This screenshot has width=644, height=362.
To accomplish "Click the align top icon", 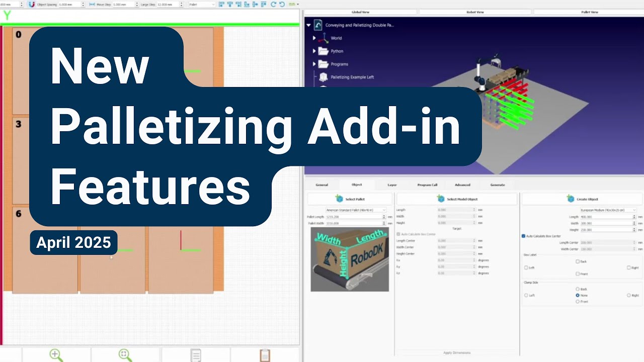I will click(264, 4).
